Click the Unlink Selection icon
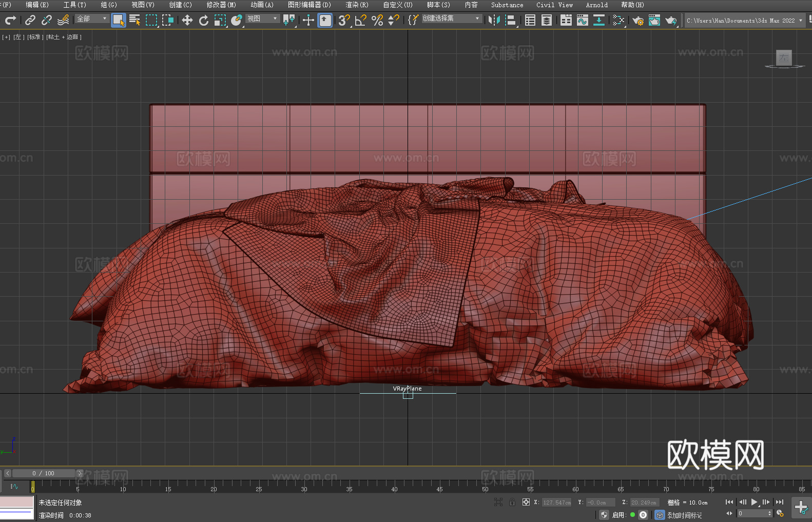 pyautogui.click(x=47, y=21)
